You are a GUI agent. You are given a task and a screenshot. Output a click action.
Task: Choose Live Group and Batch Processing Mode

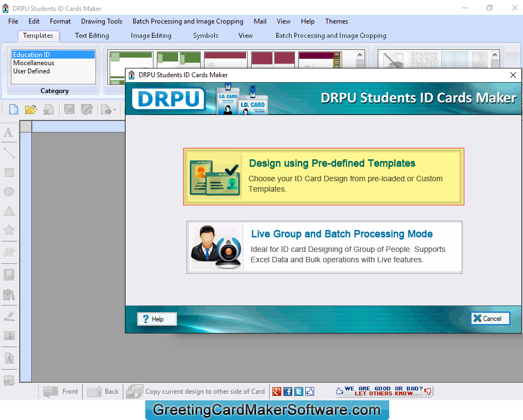click(x=324, y=247)
